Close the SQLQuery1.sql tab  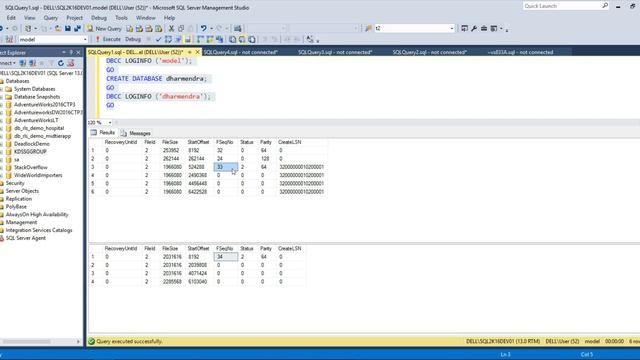click(x=198, y=52)
